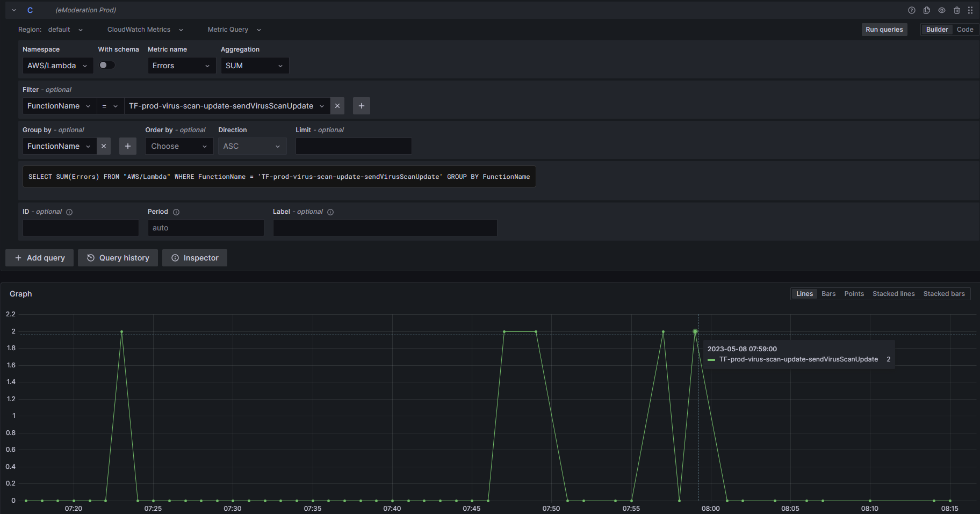
Task: Switch graph to Bars view
Action: 828,293
